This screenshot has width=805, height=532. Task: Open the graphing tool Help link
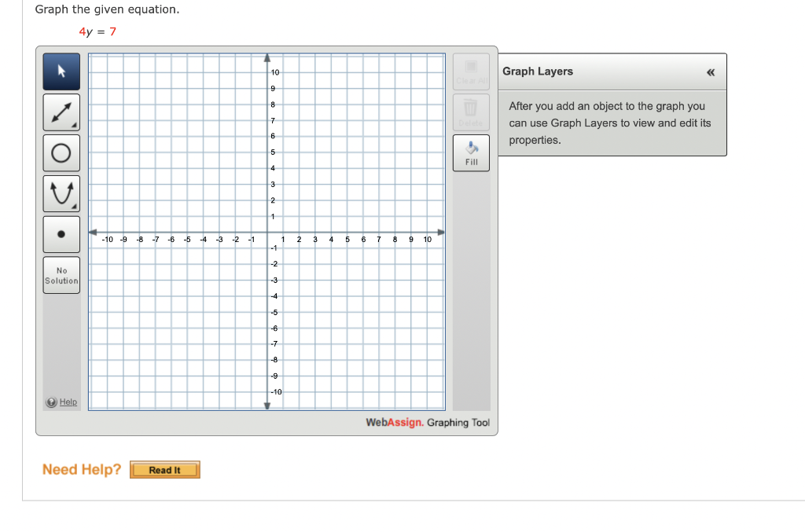click(68, 402)
